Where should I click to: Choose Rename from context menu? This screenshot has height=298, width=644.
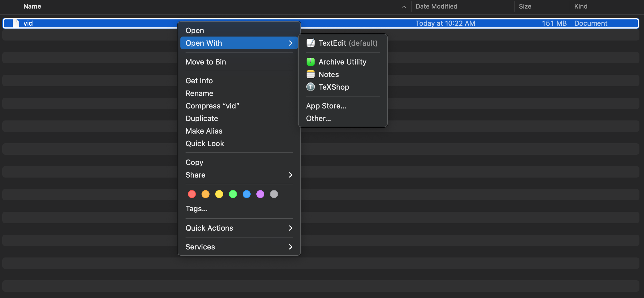click(239, 93)
